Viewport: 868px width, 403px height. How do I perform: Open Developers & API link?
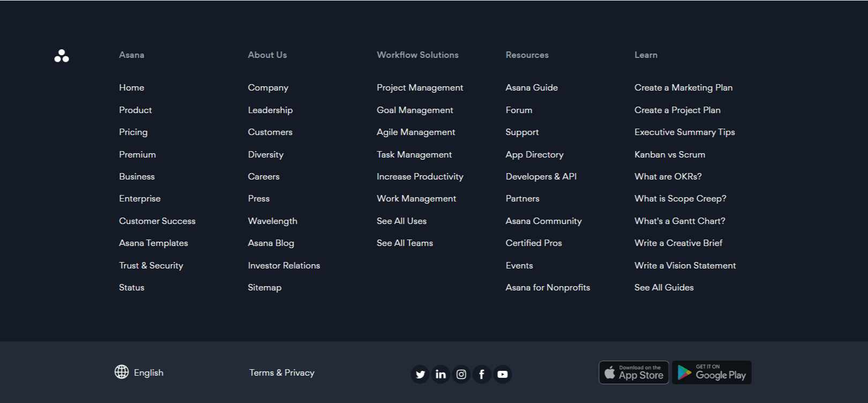541,176
